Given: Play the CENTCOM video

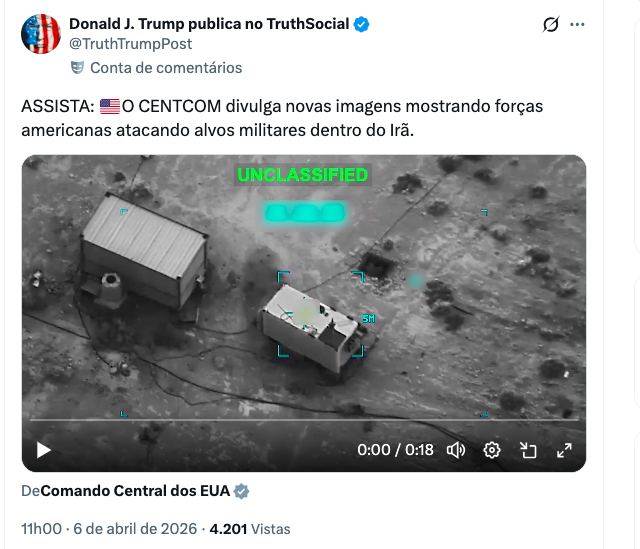Looking at the screenshot, I should pos(44,450).
